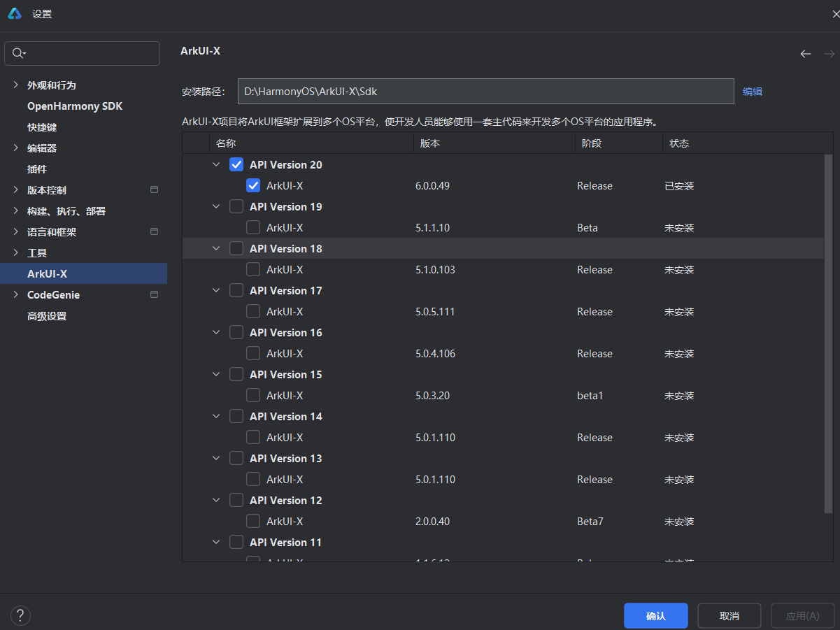
Task: Collapse the API Version 11 row
Action: coord(216,543)
